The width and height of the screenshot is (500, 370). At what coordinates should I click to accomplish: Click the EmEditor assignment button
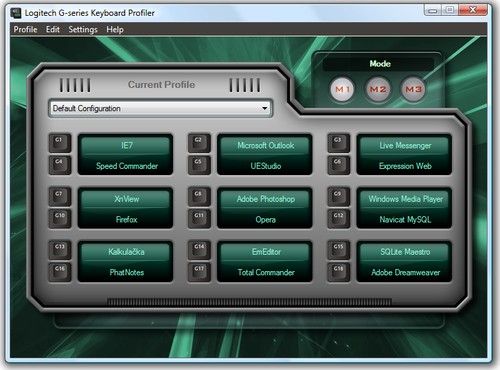[x=265, y=252]
